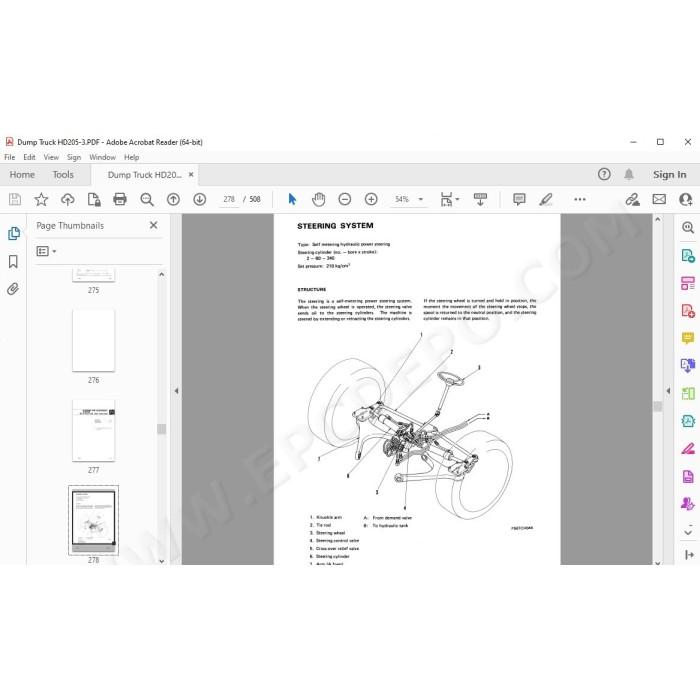The image size is (700, 700).
Task: Open the File menu
Action: 9,157
